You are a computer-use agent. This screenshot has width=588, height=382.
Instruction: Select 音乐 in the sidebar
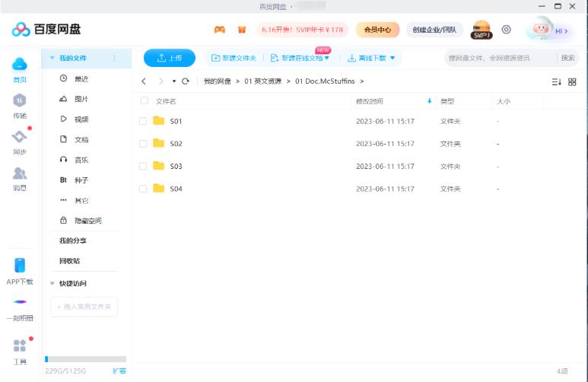81,160
